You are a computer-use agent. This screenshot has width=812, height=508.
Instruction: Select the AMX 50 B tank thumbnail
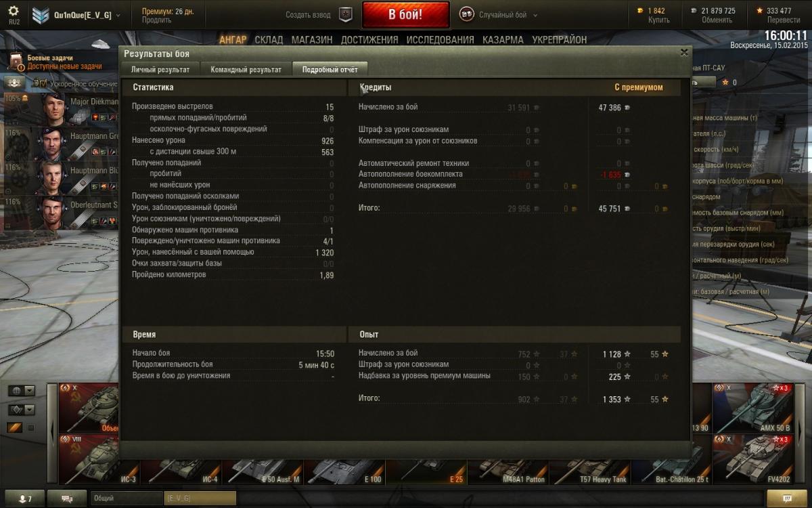(x=752, y=408)
